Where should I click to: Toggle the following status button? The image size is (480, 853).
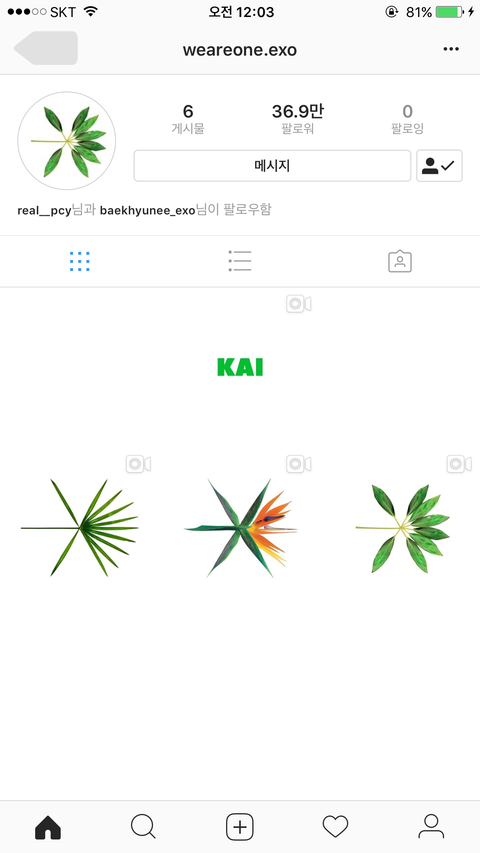click(x=440, y=166)
